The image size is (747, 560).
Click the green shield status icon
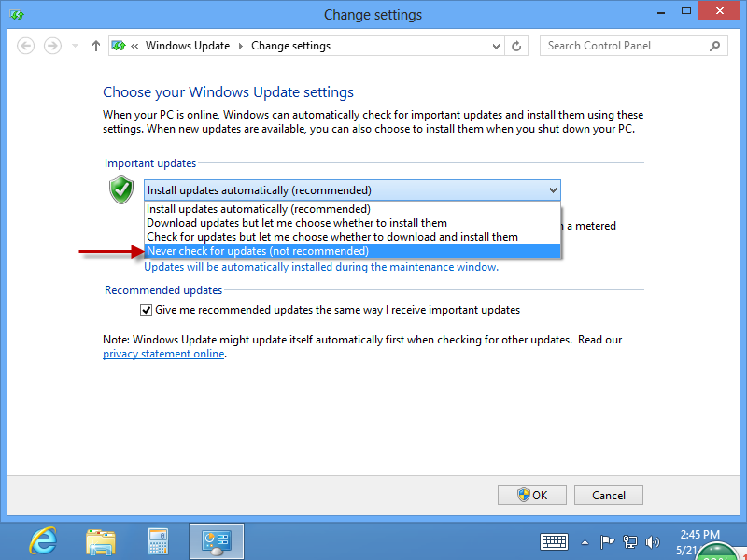[121, 189]
